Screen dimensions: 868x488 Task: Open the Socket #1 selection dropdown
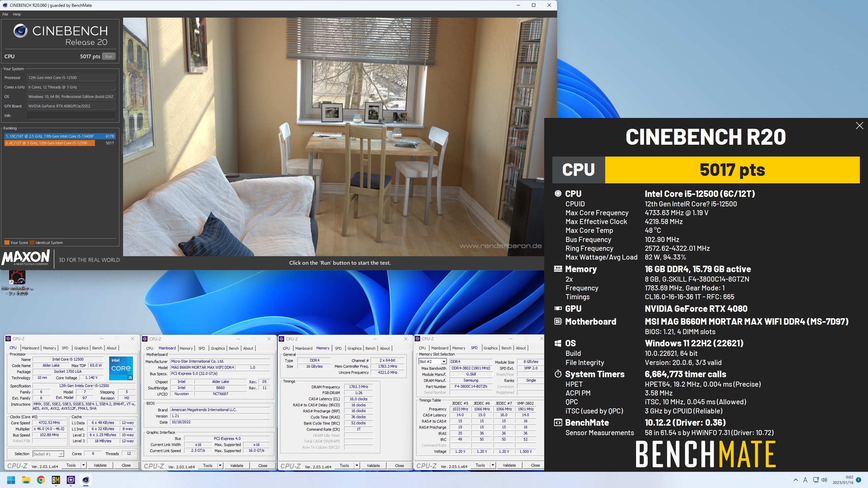[x=48, y=454]
